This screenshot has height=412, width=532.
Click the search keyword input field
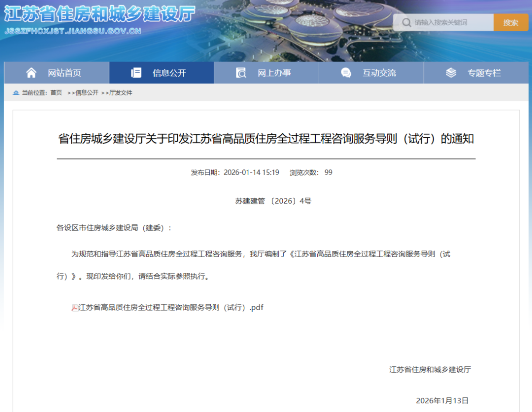coord(448,22)
